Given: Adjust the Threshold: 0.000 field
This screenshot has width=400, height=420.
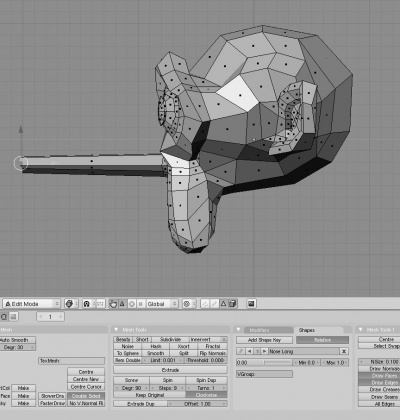Looking at the screenshot, I should pos(206,360).
